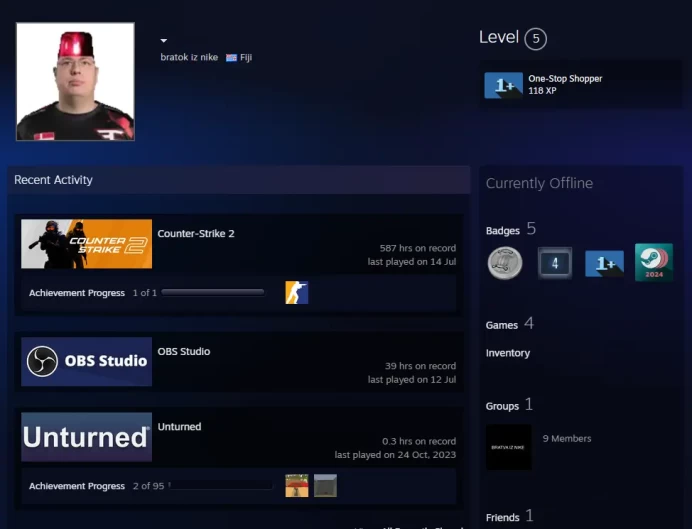Open the profile avatar picture
The height and width of the screenshot is (529, 692).
click(x=75, y=82)
